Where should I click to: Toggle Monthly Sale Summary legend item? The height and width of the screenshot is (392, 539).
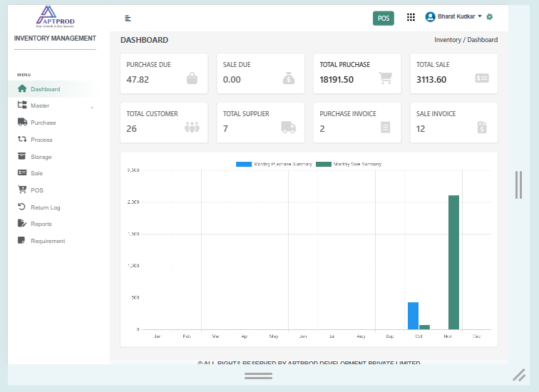point(349,164)
